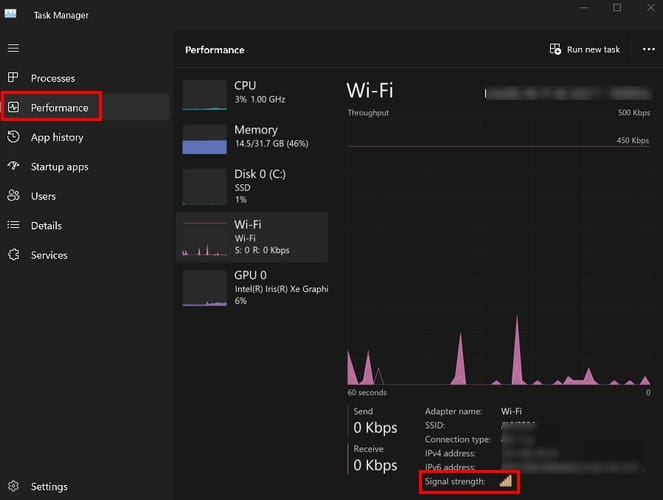Click the Performance pulse icon in sidebar
The width and height of the screenshot is (663, 500).
13,107
